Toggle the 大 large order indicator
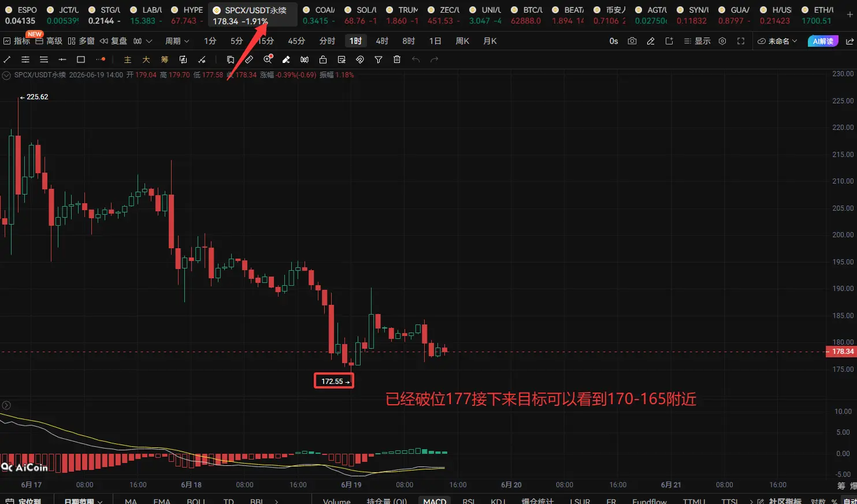 tap(146, 59)
